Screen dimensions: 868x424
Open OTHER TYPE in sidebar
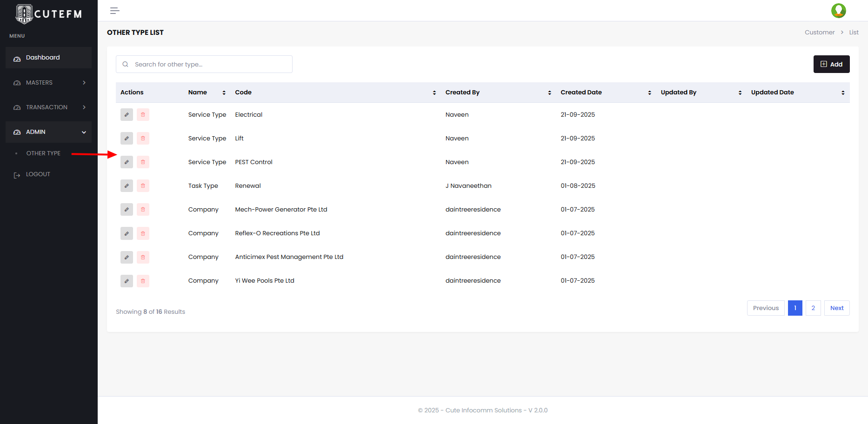click(43, 153)
